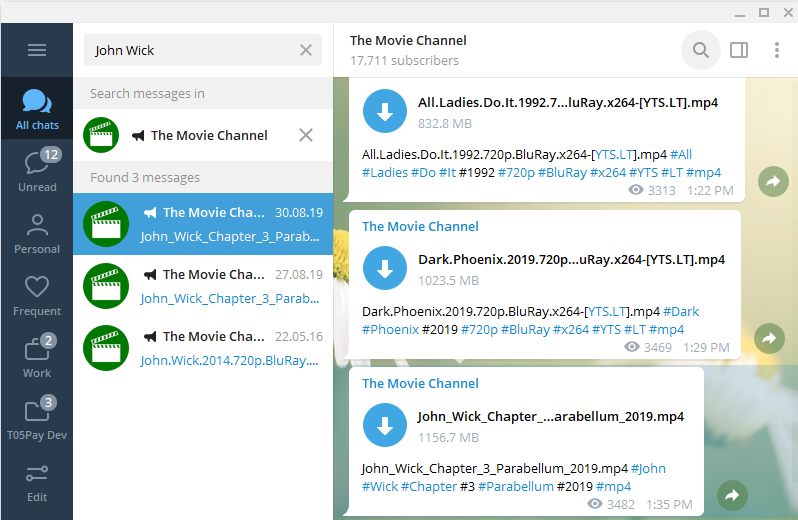
Task: Click the Found 3 messages label
Action: [x=145, y=178]
